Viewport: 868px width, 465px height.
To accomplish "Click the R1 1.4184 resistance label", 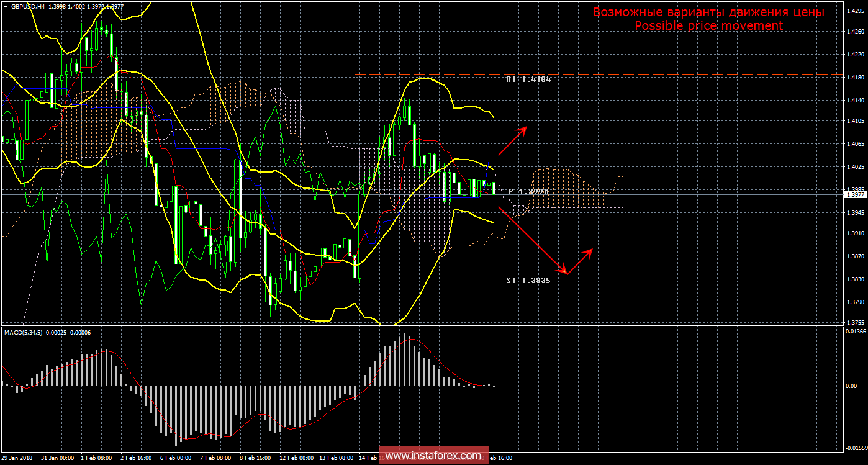I will click(528, 80).
